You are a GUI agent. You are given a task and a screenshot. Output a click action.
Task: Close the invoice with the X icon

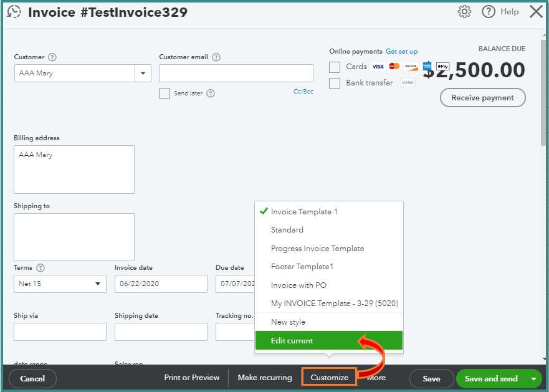[x=535, y=12]
